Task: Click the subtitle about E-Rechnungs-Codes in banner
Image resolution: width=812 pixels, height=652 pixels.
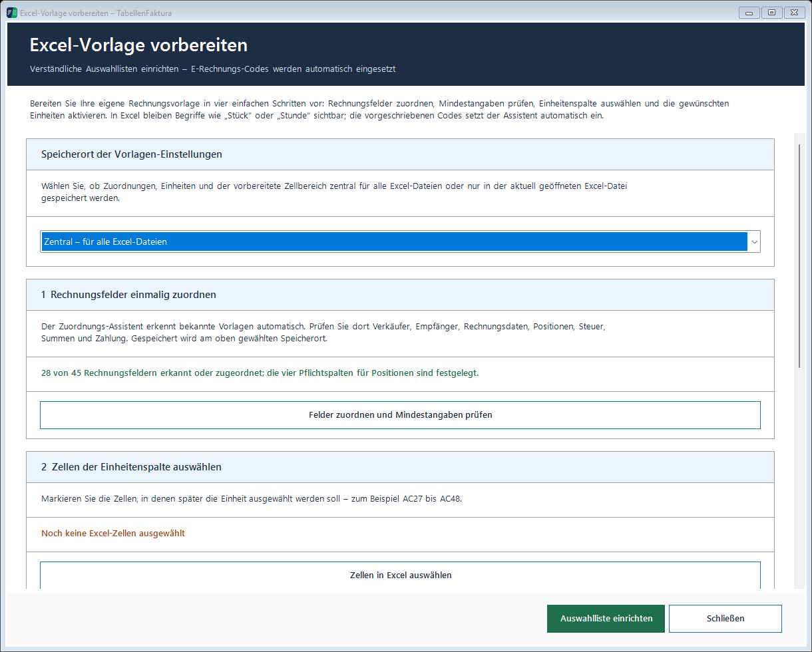Action: pos(213,69)
